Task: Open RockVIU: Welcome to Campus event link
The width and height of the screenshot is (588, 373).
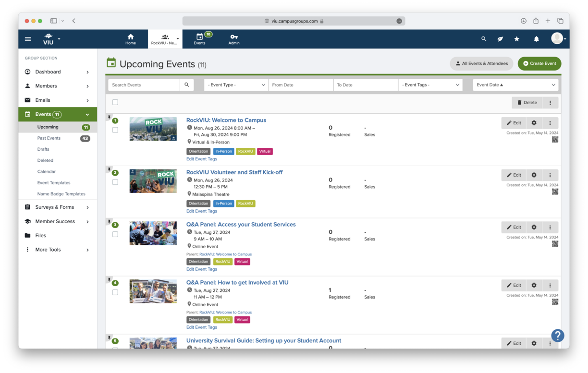Action: (x=226, y=120)
